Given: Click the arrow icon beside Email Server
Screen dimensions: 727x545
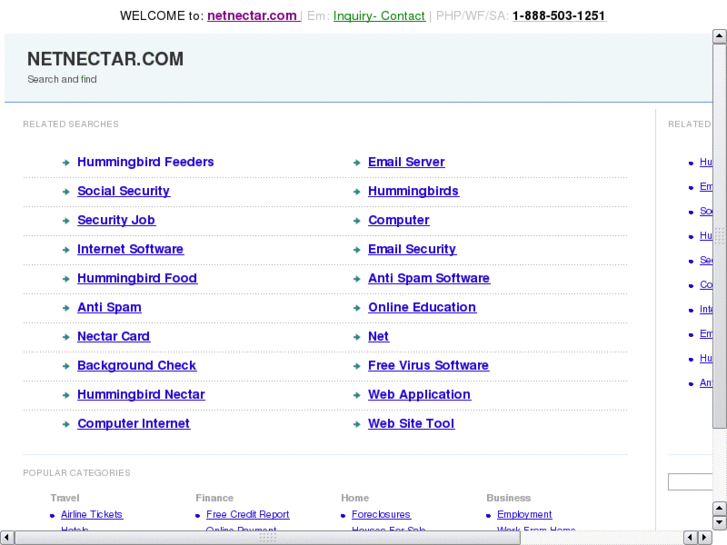Looking at the screenshot, I should (x=357, y=163).
